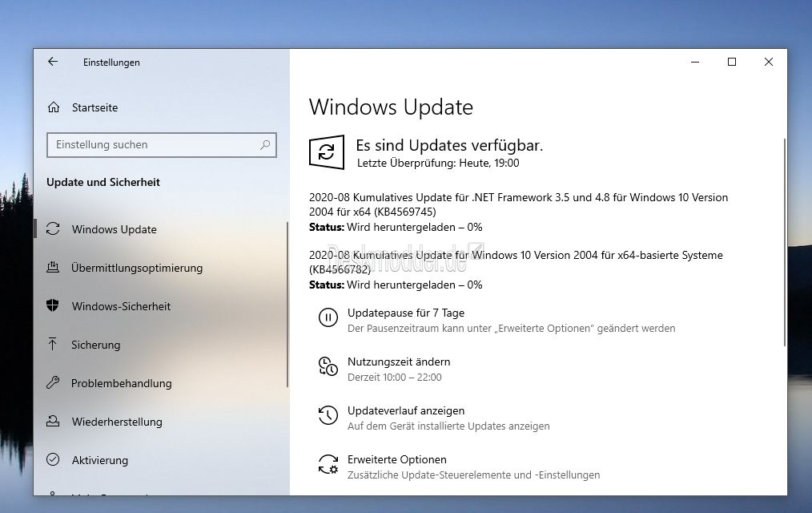
Task: Focus the Einstellung suchen search field
Action: click(162, 144)
